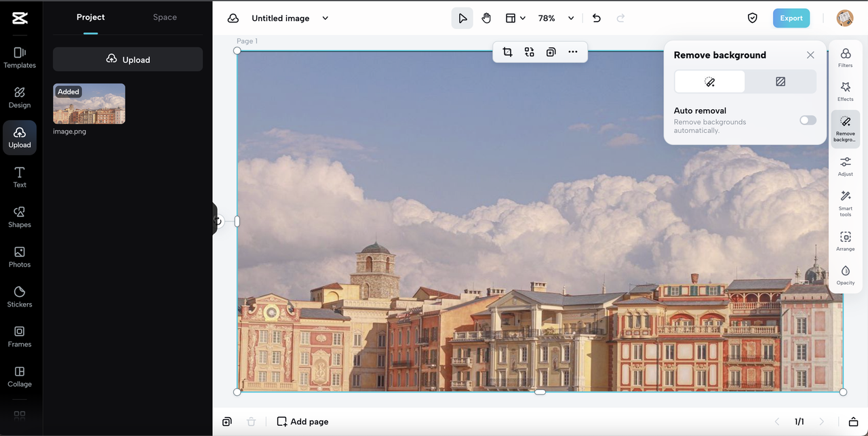
Task: Open the bottom-right pages panel icon
Action: point(853,422)
